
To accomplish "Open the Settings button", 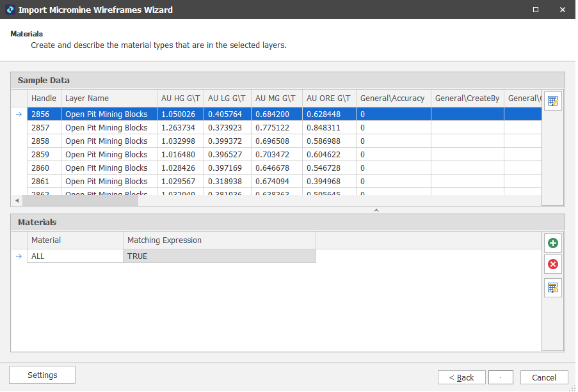I will (42, 375).
